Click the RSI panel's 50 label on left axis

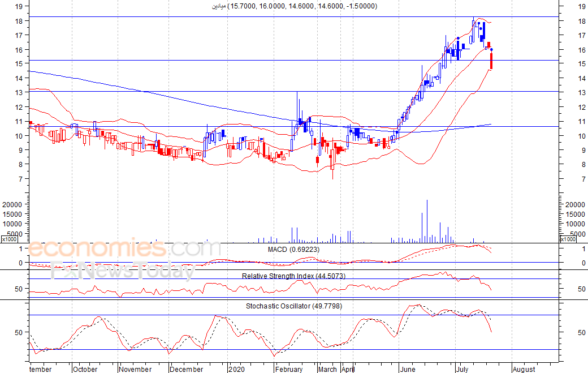(19, 289)
